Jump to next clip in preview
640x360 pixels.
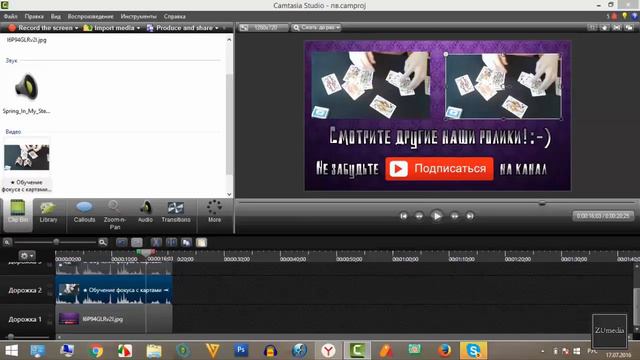pyautogui.click(x=470, y=216)
